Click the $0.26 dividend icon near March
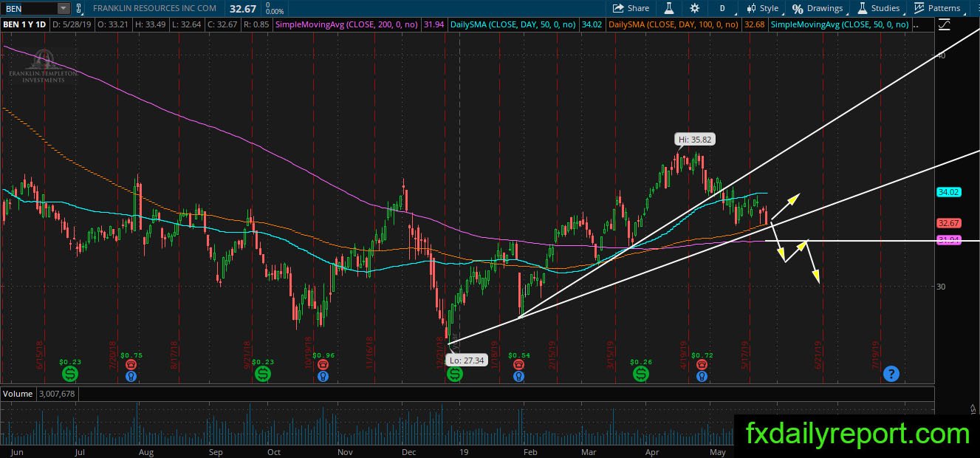This screenshot has width=980, height=458. (x=641, y=375)
